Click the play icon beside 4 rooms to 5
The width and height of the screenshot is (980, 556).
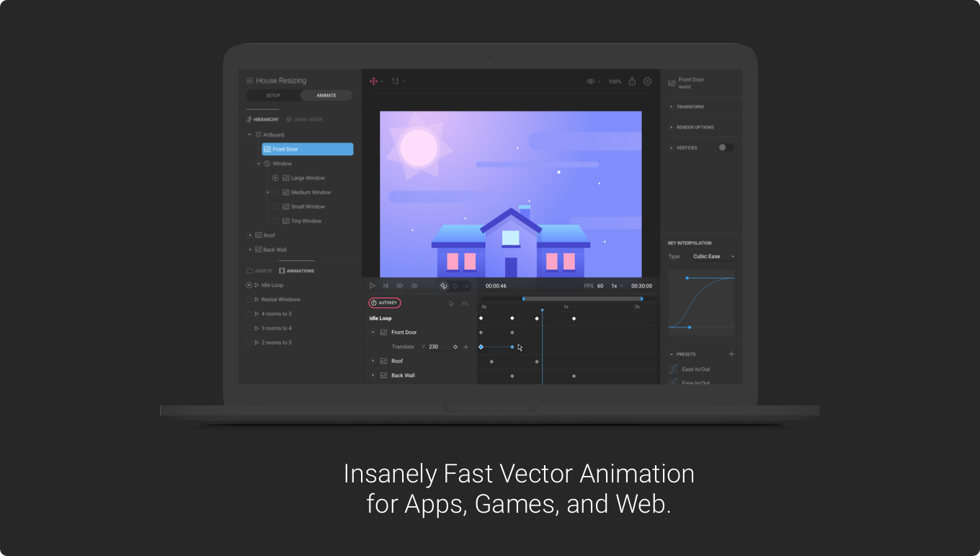[257, 314]
